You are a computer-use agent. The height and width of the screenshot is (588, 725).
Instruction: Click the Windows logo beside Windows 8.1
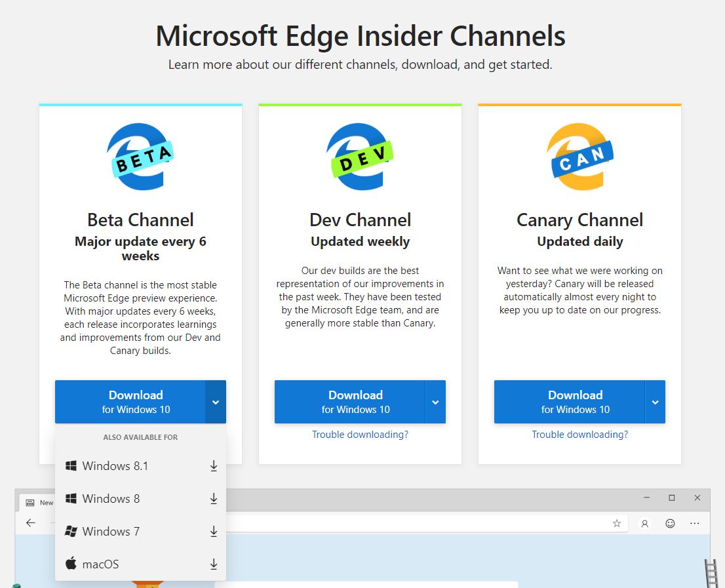[71, 465]
